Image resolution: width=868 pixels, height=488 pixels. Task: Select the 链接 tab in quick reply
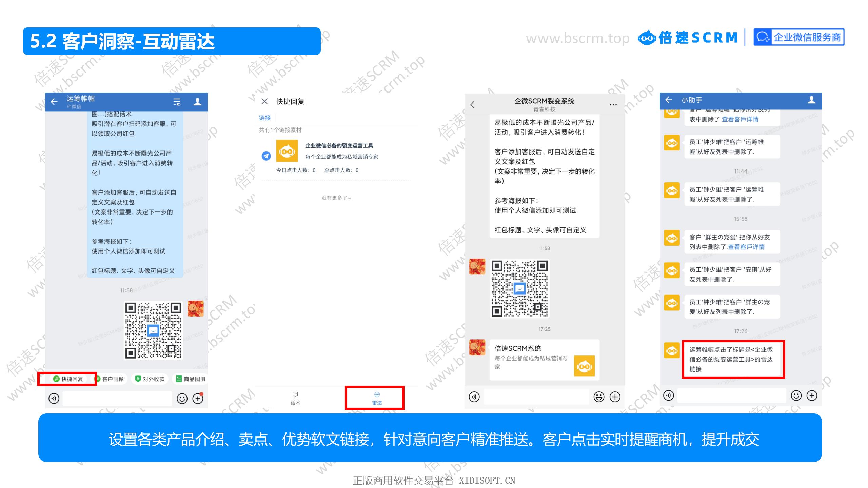(265, 118)
